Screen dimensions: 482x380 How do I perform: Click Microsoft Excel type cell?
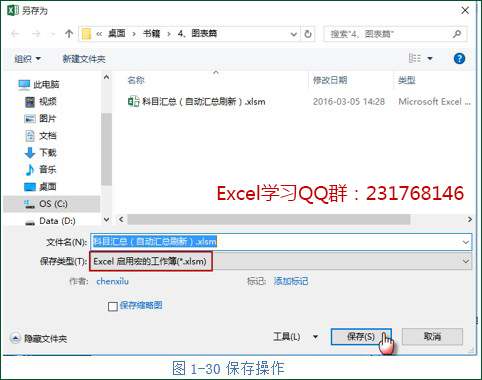[434, 101]
